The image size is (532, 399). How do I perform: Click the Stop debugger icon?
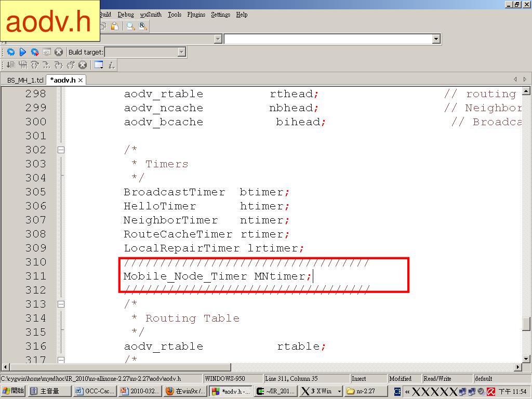(x=83, y=65)
